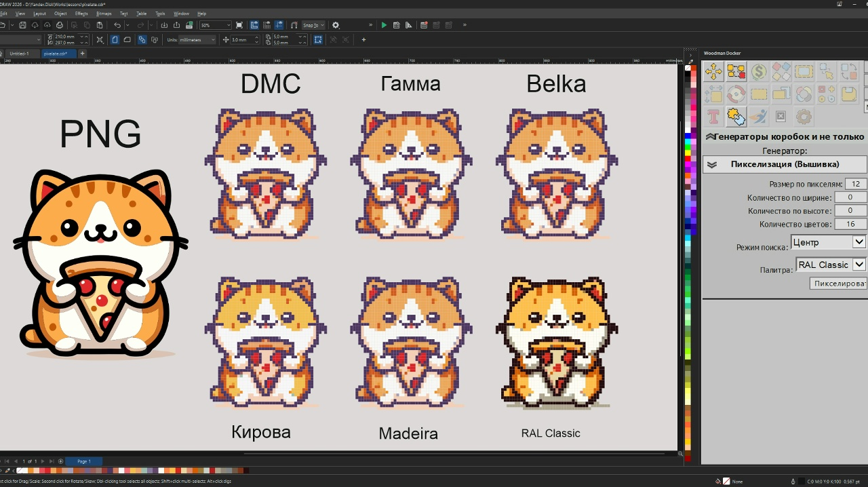868x487 pixels.
Task: Toggle apply to all pages button
Action: coord(142,40)
